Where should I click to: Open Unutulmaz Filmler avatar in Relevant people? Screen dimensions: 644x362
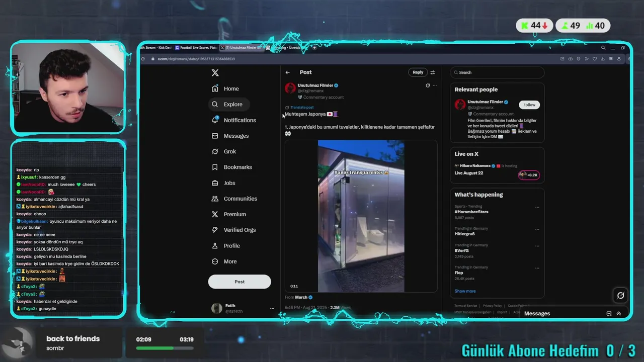(x=460, y=105)
